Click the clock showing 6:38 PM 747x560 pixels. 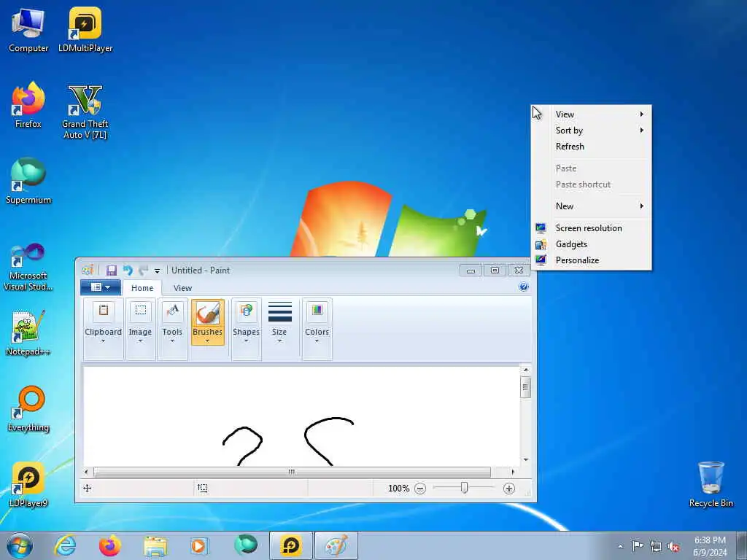[710, 546]
